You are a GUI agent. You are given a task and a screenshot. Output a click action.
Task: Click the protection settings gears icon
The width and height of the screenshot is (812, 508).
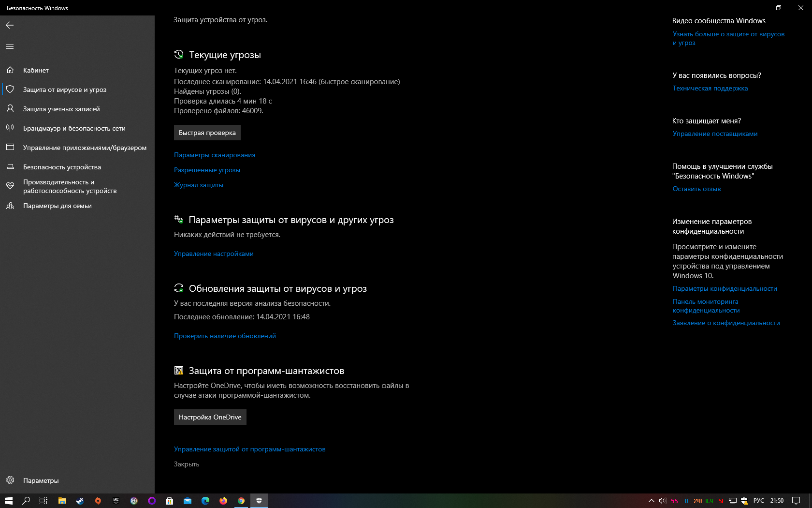179,219
